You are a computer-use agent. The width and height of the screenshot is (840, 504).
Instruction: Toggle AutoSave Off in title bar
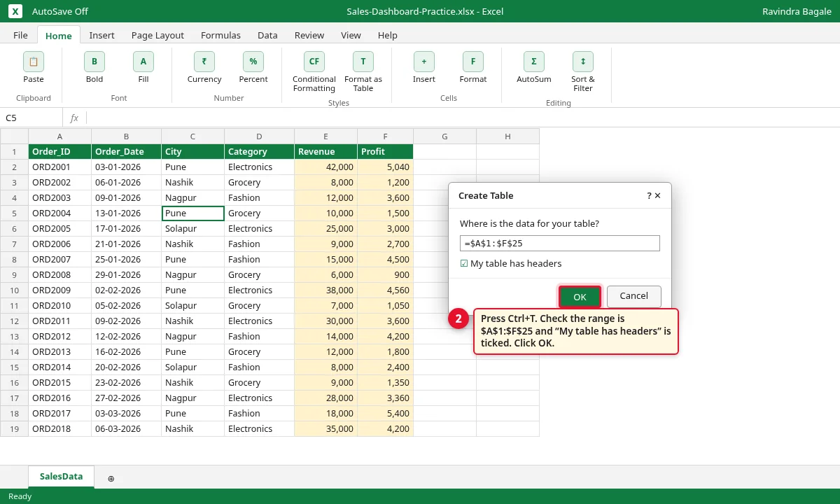click(x=60, y=11)
